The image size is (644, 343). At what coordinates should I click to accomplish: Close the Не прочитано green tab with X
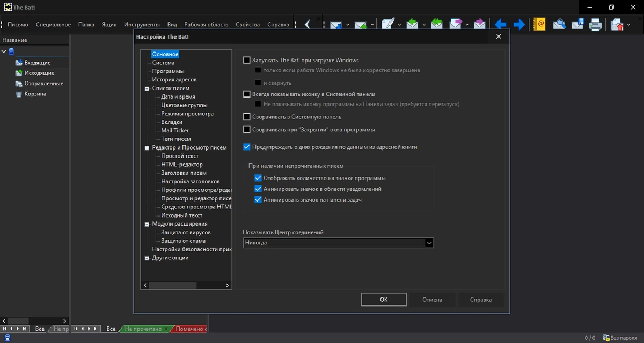coord(166,329)
